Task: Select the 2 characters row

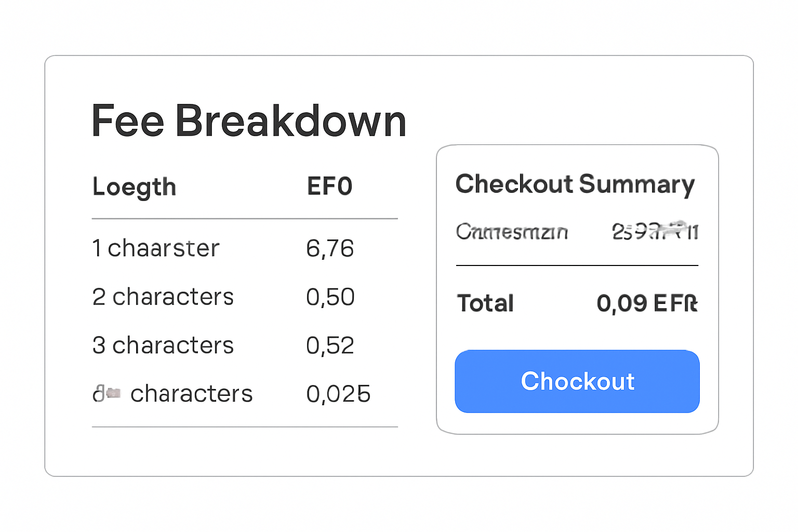Action: pyautogui.click(x=163, y=296)
